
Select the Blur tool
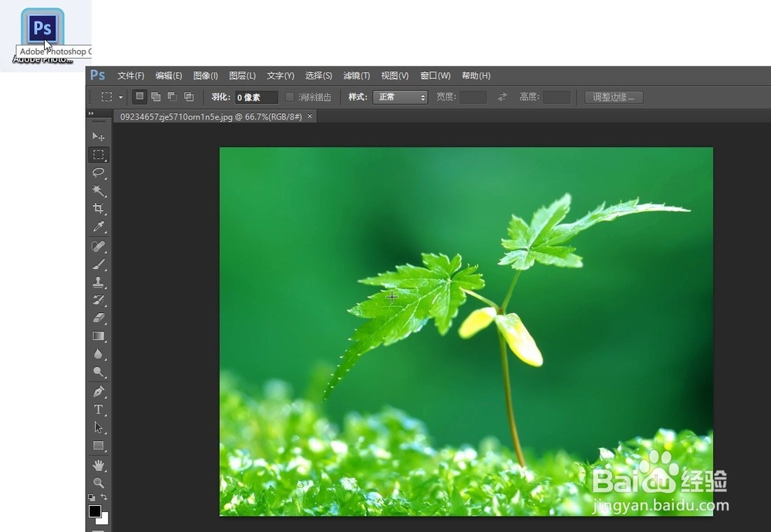pos(99,354)
